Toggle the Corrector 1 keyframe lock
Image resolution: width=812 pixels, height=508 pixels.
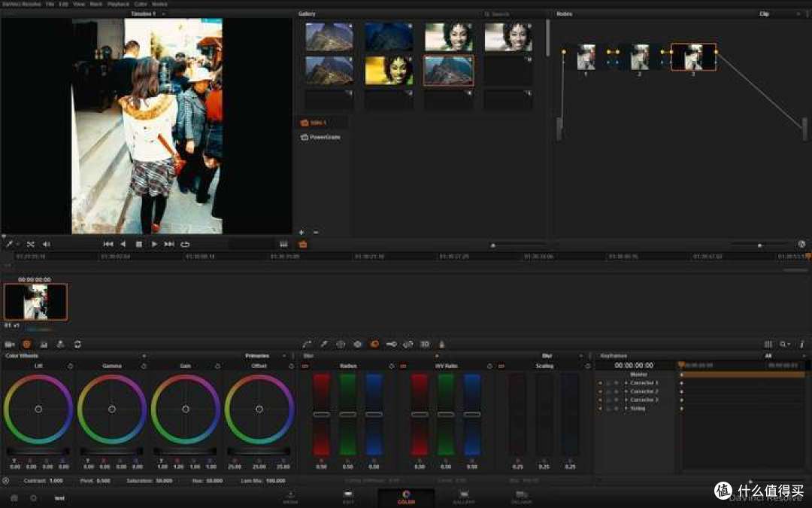pyautogui.click(x=608, y=383)
